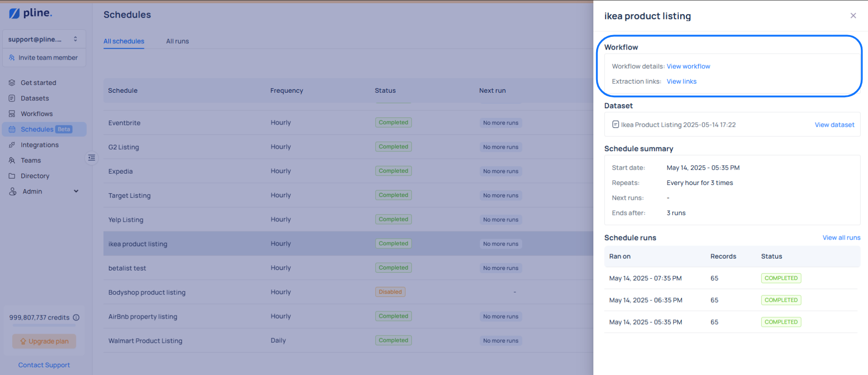Expand the Admin menu chevron
This screenshot has height=375, width=868.
tap(76, 191)
